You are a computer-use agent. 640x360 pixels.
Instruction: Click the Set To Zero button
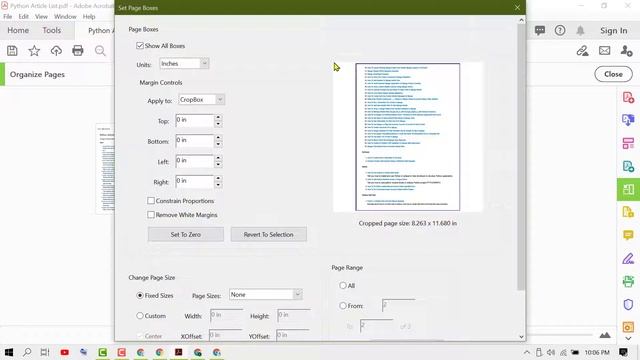click(x=186, y=235)
